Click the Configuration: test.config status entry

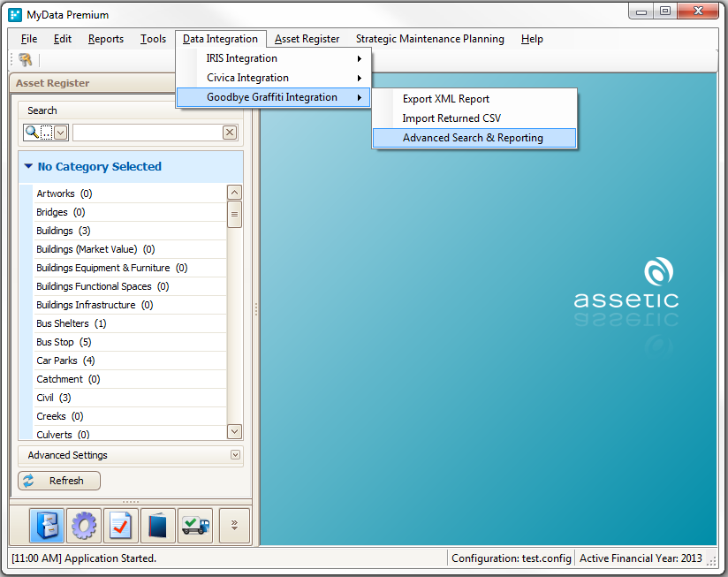(512, 558)
